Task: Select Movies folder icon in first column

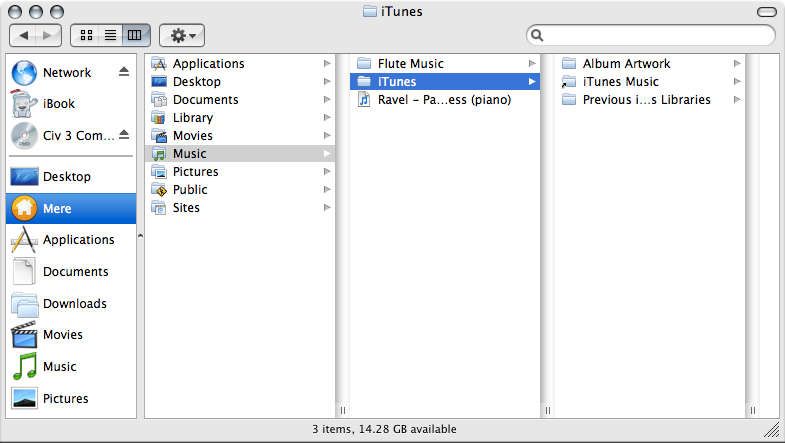Action: point(159,136)
